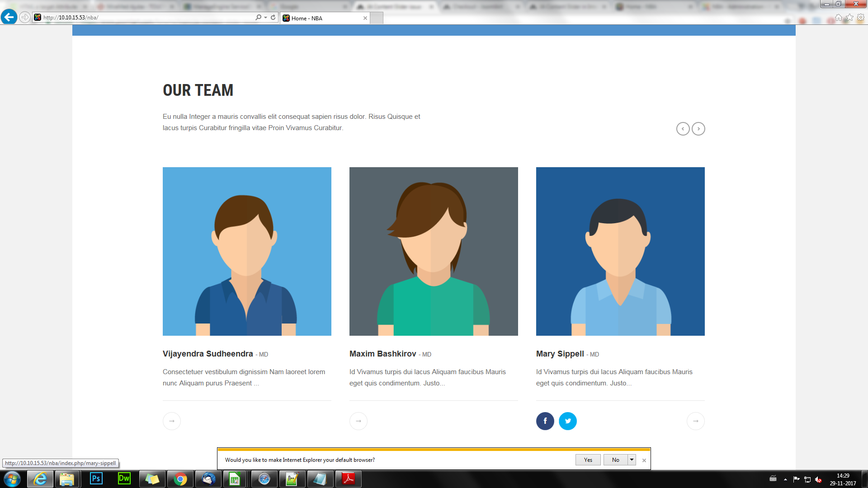Show next team members with right chevron
This screenshot has width=868, height=488.
coord(698,129)
